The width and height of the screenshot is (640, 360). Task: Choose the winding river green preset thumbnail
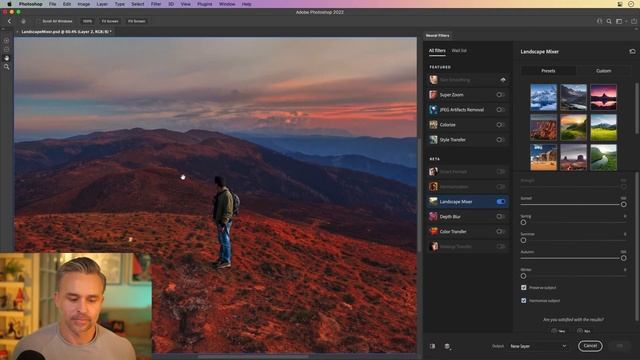tap(603, 157)
